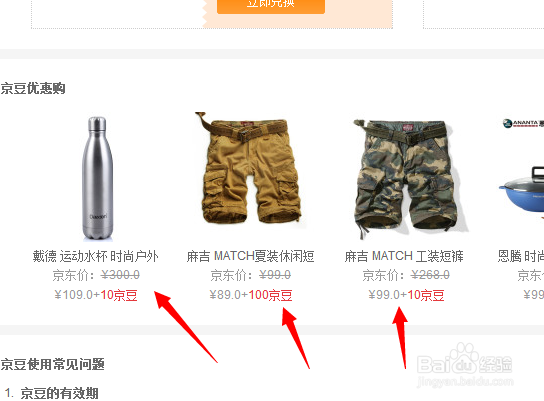Click the struck-through ¥300.0 京东价

pos(120,275)
